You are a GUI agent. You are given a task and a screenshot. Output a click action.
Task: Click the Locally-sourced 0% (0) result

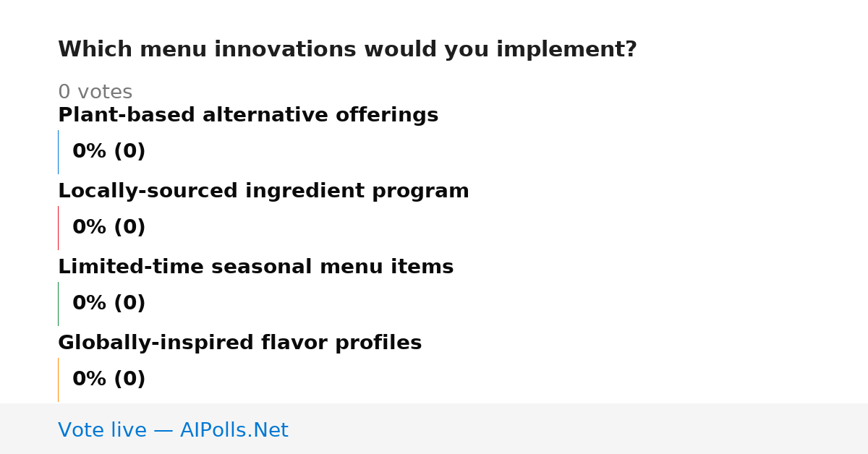[x=109, y=228]
